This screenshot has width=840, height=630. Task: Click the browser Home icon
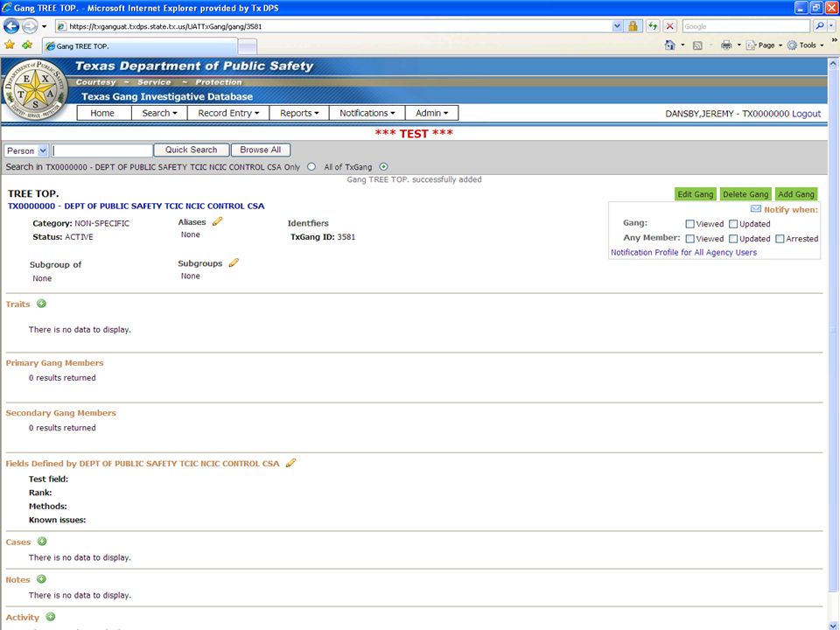tap(669, 45)
